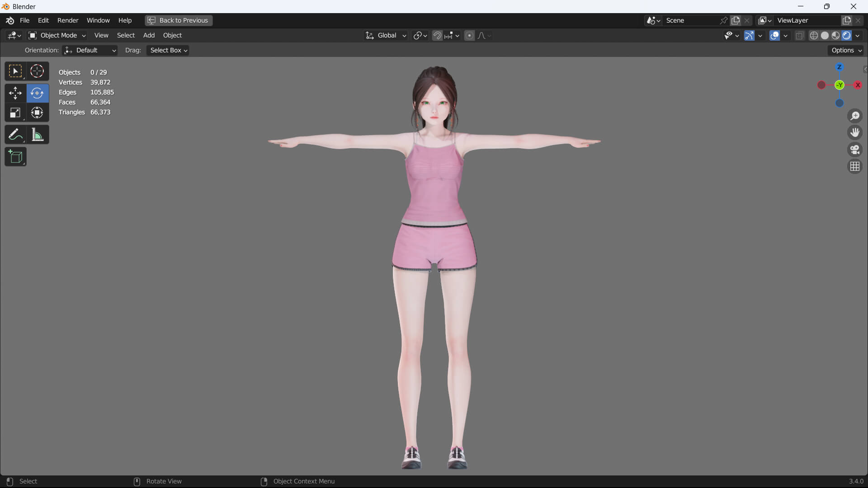868x488 pixels.
Task: Click the Scene name field
Action: pyautogui.click(x=691, y=20)
